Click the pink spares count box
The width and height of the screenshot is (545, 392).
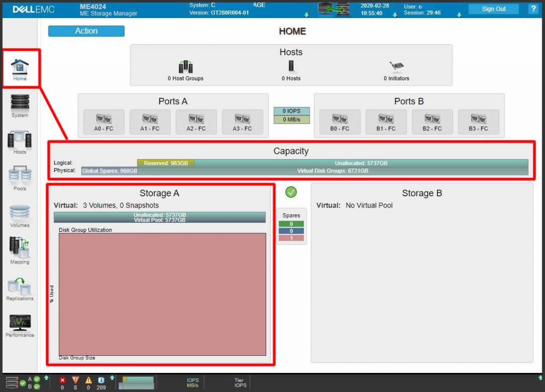[291, 238]
